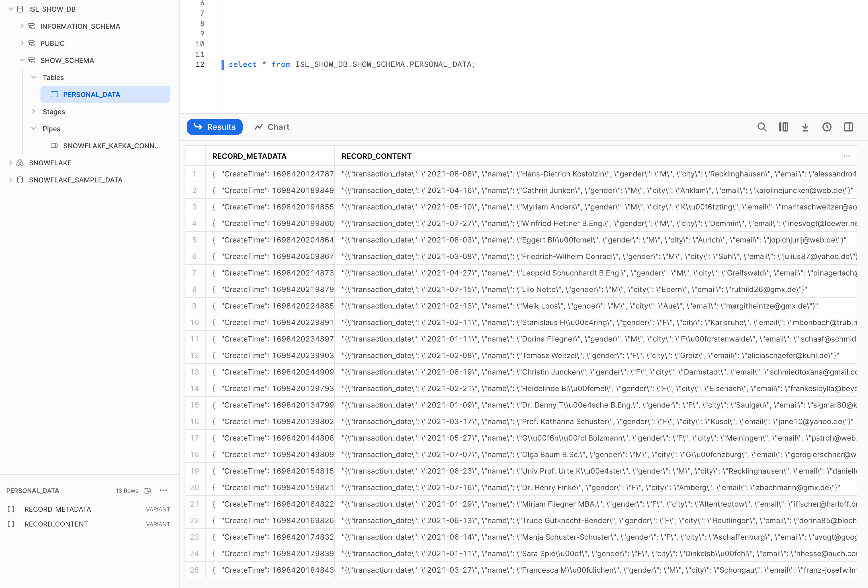This screenshot has width=868, height=588.
Task: Open column options ellipsis on RECORD_CONTENT header
Action: (847, 156)
